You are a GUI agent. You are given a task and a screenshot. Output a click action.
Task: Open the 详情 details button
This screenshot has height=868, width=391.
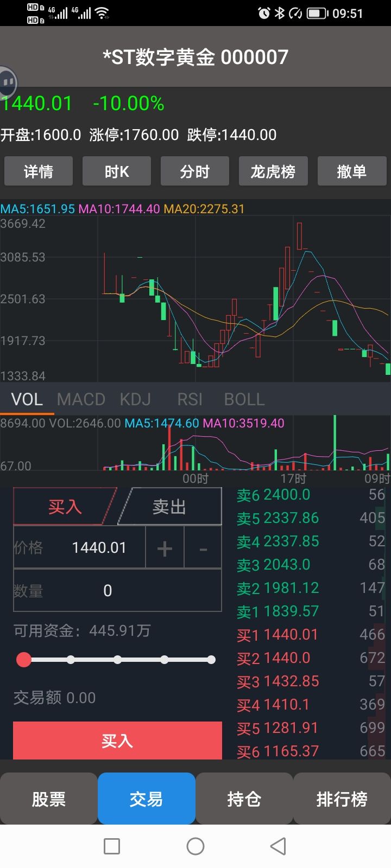tap(39, 171)
